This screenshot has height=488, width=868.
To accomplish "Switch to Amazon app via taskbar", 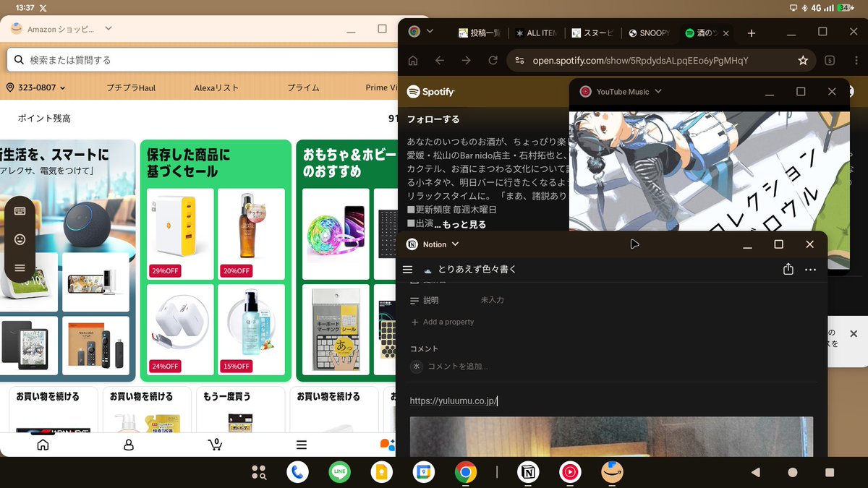I will tap(612, 472).
